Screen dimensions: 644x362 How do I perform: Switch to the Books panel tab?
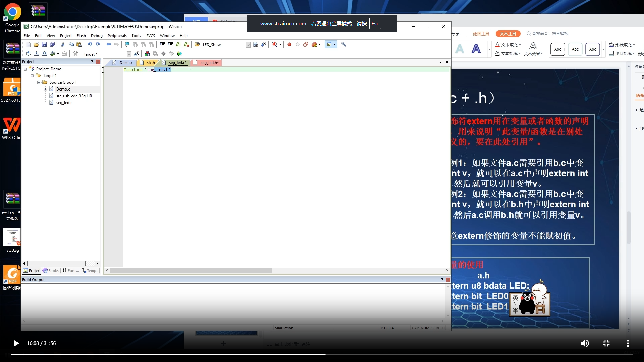click(51, 271)
